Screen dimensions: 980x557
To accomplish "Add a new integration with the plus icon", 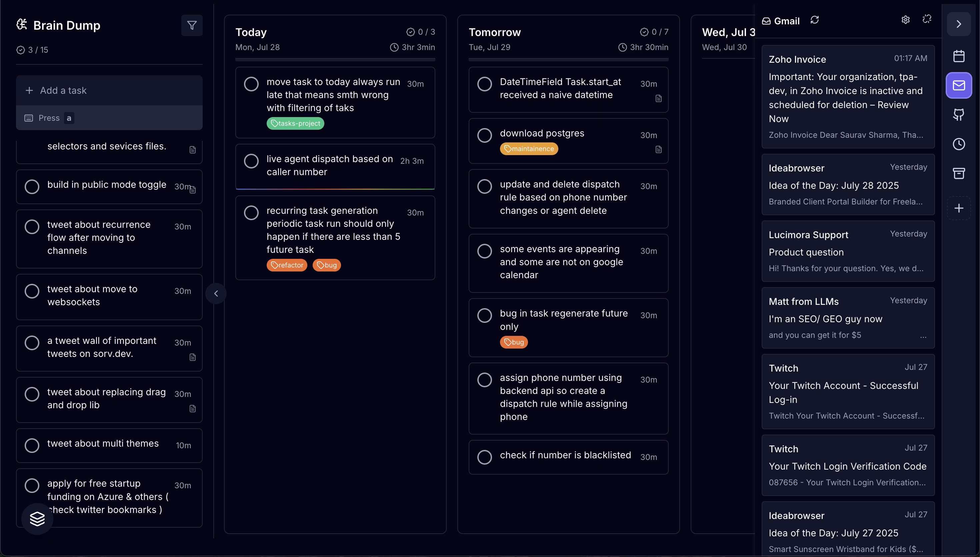I will pyautogui.click(x=959, y=208).
